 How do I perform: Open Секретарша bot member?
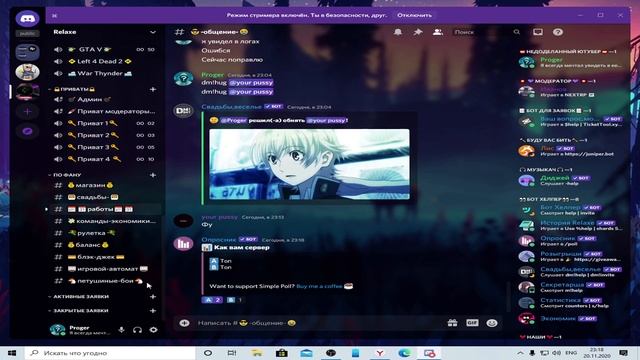click(x=571, y=287)
